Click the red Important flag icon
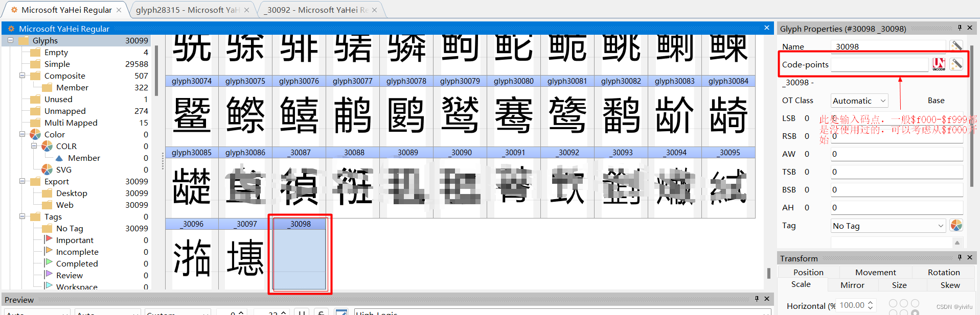The image size is (980, 315). coord(49,239)
